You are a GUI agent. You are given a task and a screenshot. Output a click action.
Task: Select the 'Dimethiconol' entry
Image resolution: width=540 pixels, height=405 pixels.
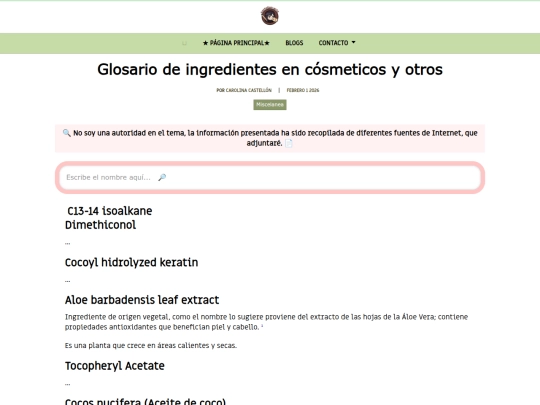tap(101, 225)
